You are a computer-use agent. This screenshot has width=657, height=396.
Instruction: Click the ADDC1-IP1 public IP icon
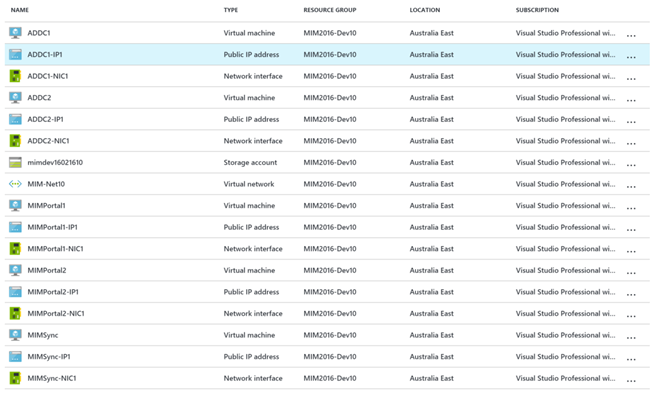pyautogui.click(x=16, y=54)
